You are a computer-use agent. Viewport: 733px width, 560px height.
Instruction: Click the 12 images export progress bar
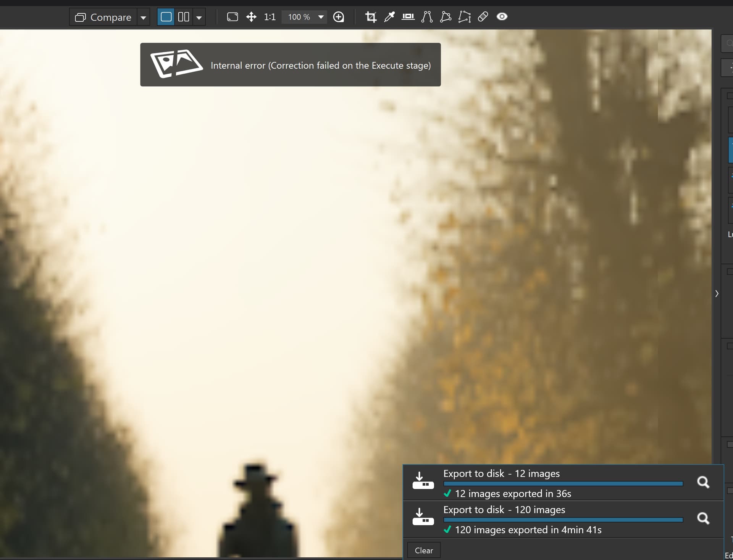[x=563, y=484]
